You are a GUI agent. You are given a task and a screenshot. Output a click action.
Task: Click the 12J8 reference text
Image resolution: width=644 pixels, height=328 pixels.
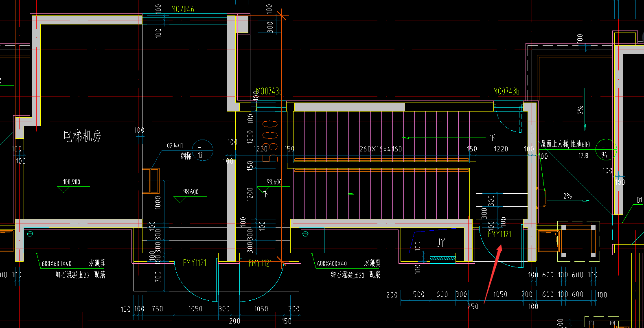(583, 155)
